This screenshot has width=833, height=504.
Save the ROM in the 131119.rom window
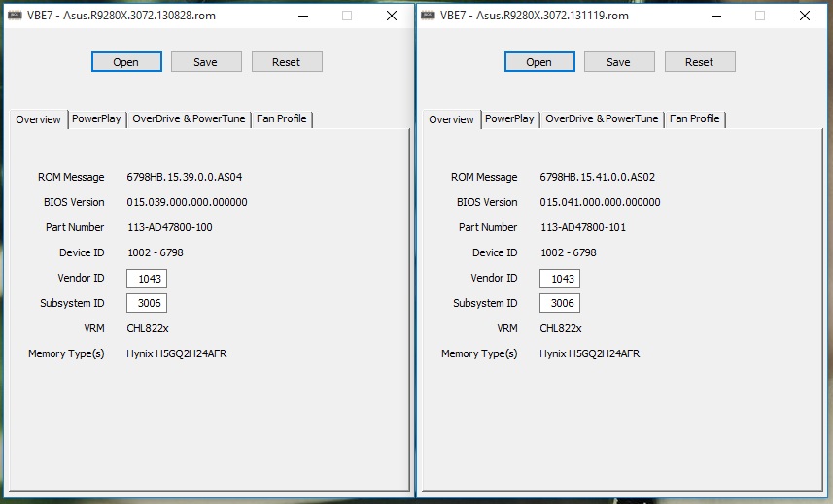coord(619,62)
